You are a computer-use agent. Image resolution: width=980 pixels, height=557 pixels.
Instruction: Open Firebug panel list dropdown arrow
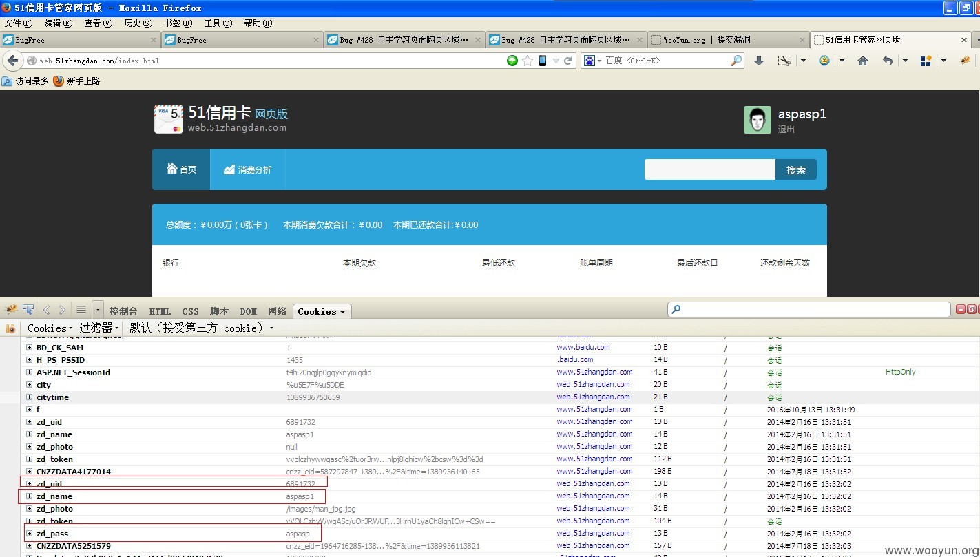[x=97, y=310]
